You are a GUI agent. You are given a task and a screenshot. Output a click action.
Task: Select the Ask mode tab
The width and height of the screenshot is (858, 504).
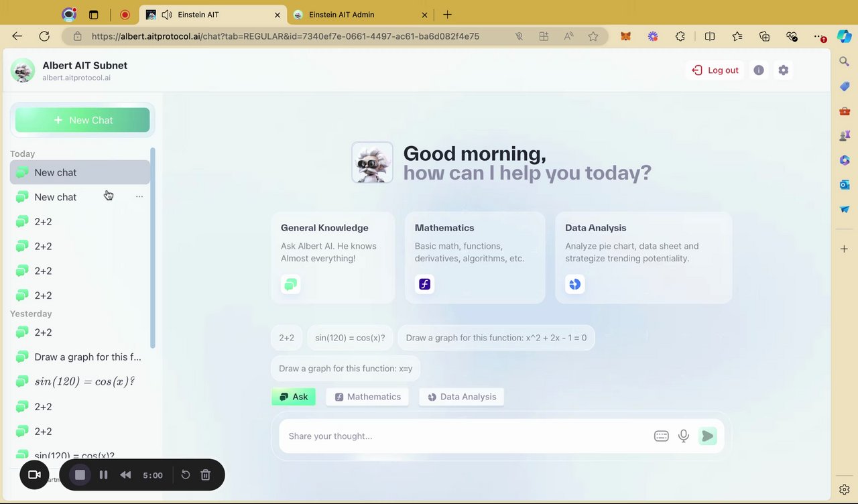294,397
